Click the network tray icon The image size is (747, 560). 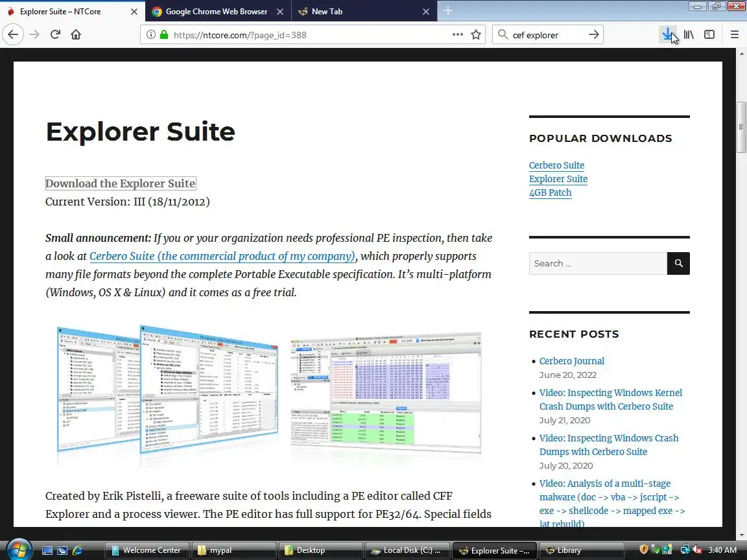[685, 550]
